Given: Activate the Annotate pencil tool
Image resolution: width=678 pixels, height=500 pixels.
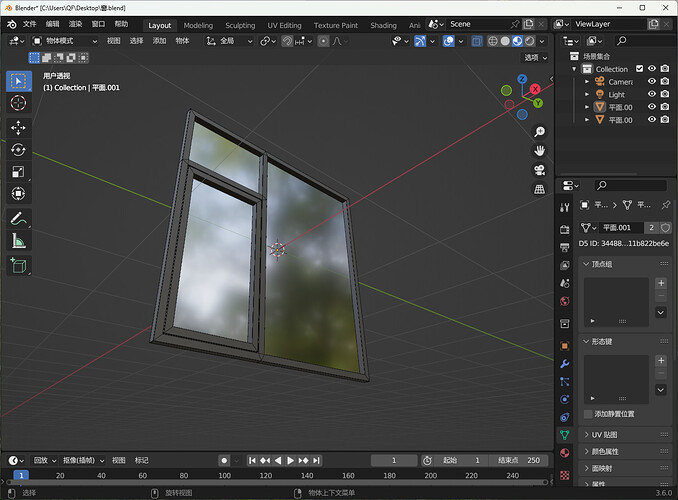Looking at the screenshot, I should point(19,218).
